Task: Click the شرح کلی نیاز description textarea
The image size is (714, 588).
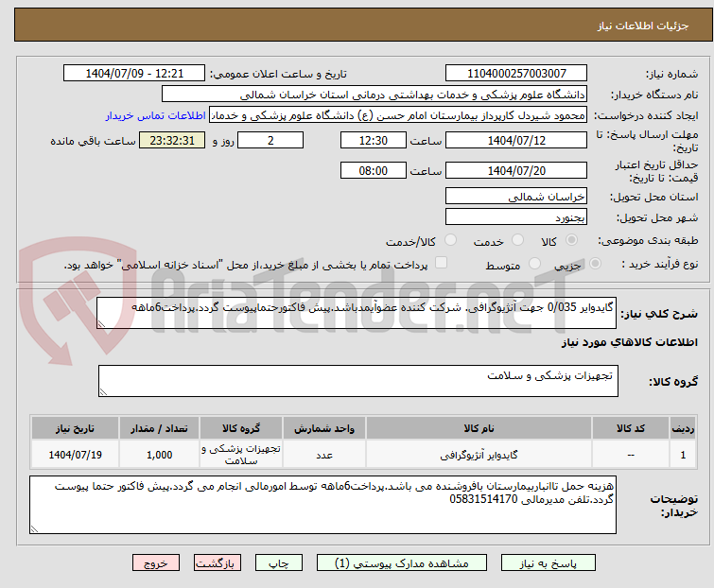Action: click(x=357, y=313)
